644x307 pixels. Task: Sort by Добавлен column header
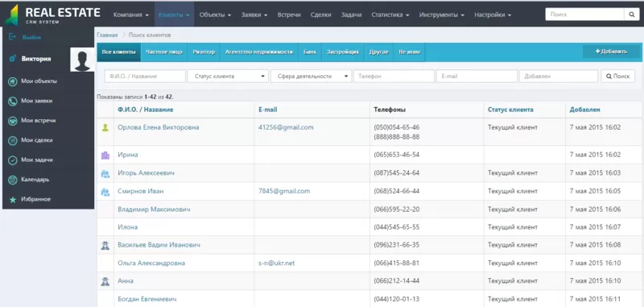(x=585, y=110)
